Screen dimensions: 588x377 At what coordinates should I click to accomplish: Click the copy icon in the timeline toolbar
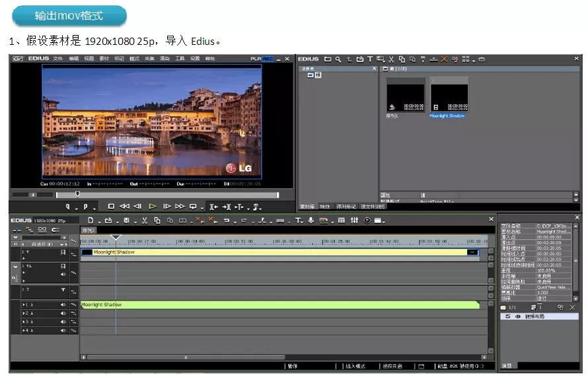157,221
